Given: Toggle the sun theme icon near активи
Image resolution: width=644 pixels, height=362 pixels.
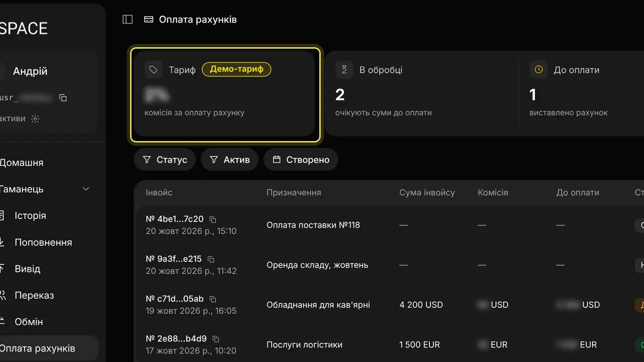Looking at the screenshot, I should (x=35, y=119).
